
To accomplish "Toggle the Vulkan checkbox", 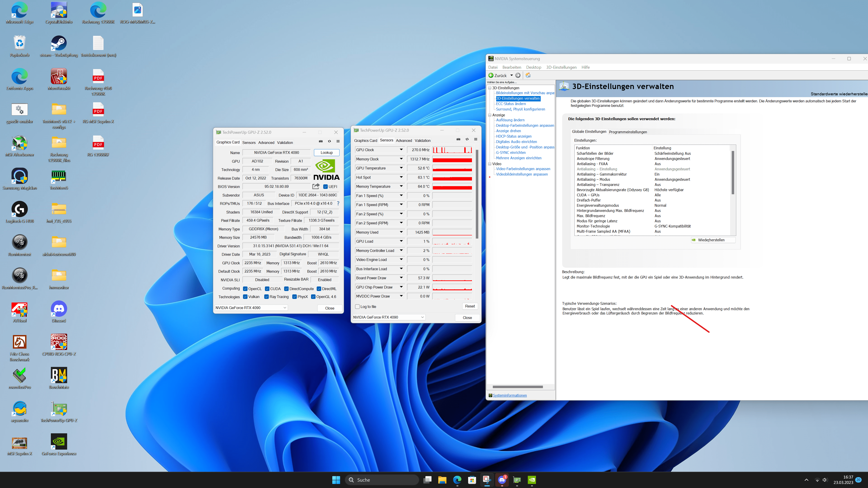I will click(x=245, y=297).
